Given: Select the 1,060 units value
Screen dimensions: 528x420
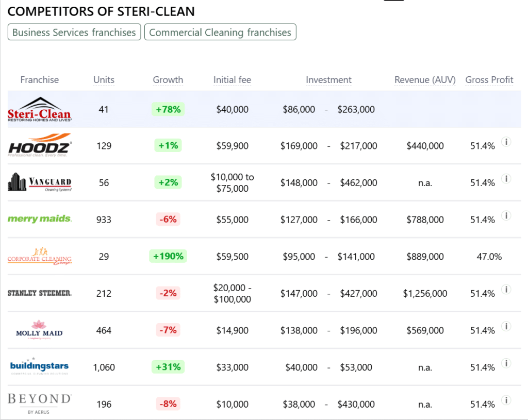Looking at the screenshot, I should point(104,367).
